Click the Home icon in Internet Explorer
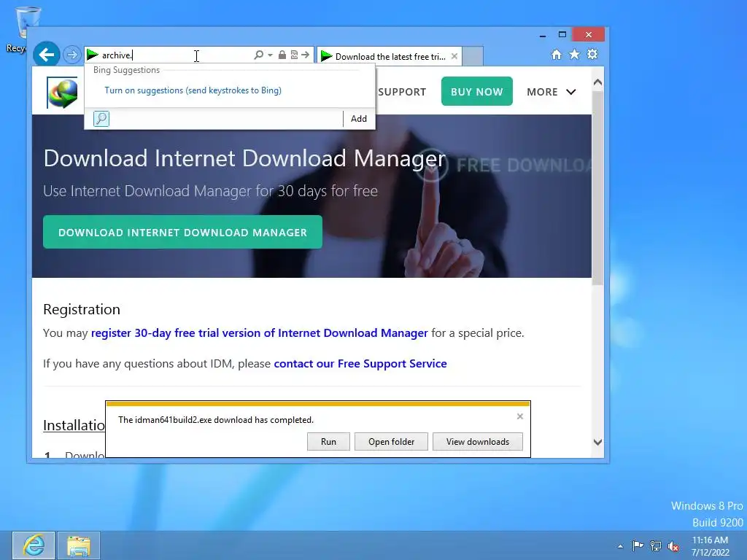The image size is (747, 560). click(556, 54)
